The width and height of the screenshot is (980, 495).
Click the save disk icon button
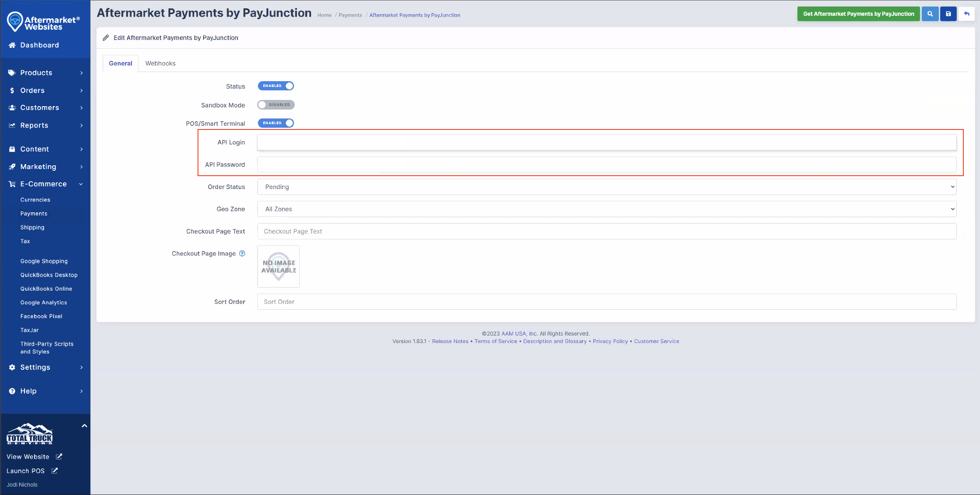948,14
